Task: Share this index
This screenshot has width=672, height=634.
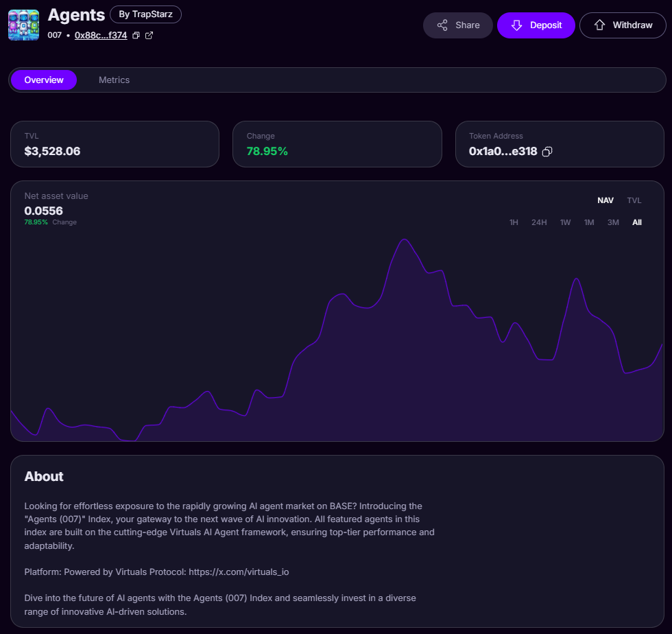Action: point(458,25)
